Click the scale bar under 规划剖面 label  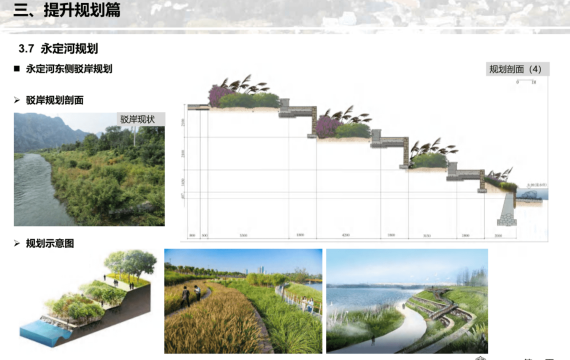point(526,82)
